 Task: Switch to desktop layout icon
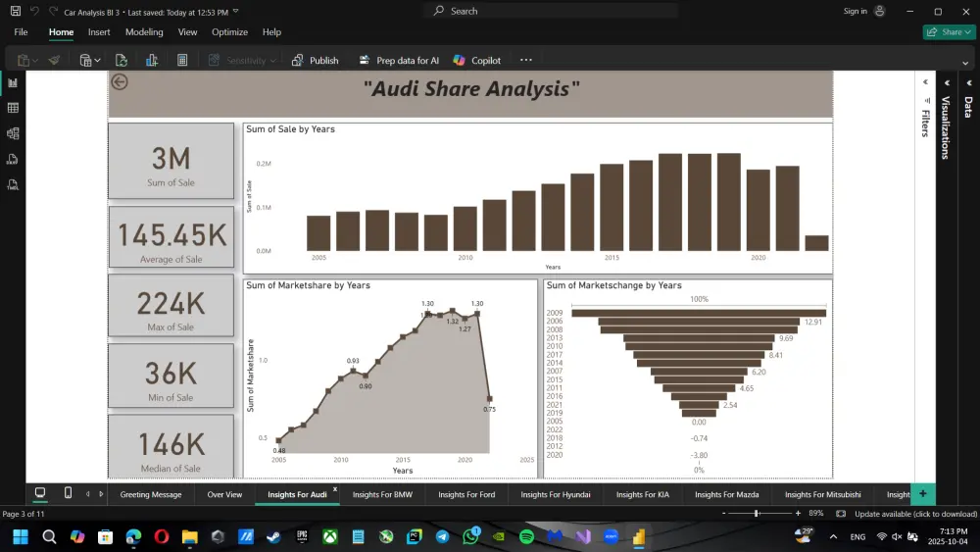[x=40, y=493]
